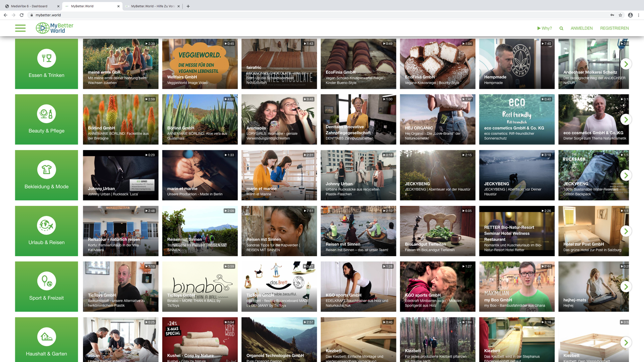Play meine ernte GbR video
The height and width of the screenshot is (362, 644).
pyautogui.click(x=120, y=64)
